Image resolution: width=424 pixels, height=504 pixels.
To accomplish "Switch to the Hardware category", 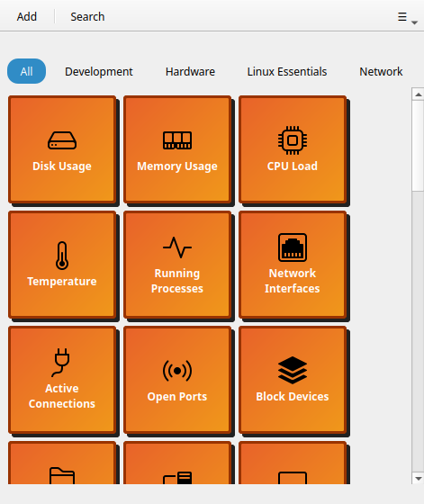I will (x=190, y=71).
